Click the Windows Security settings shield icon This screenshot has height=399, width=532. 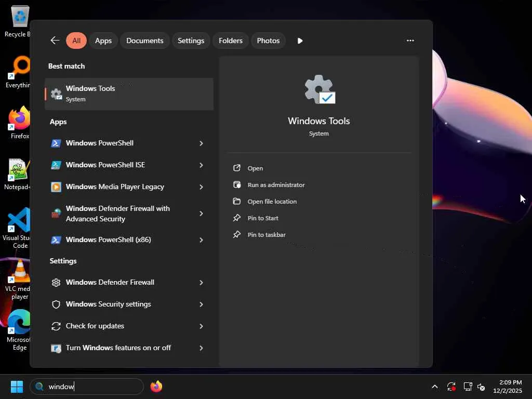pyautogui.click(x=56, y=304)
